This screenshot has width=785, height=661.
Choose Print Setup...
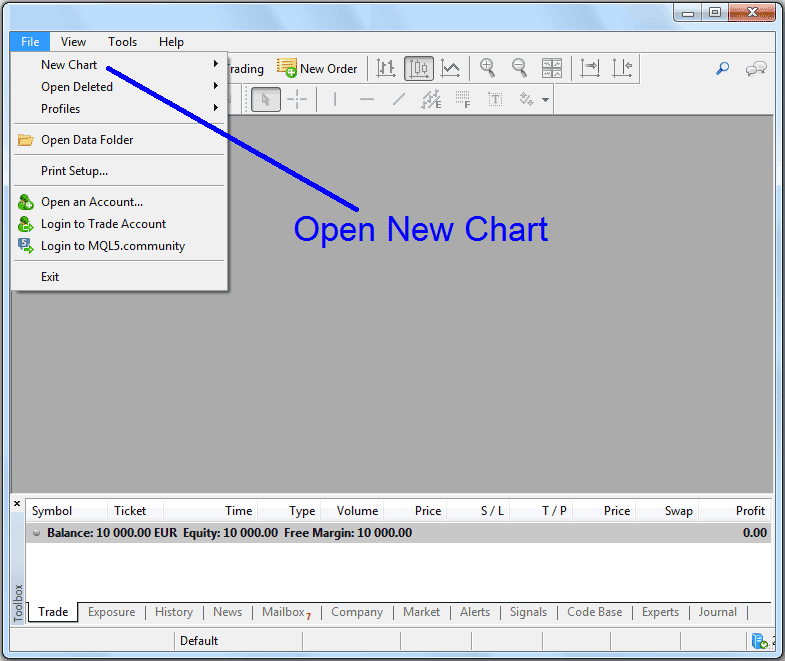[x=119, y=171]
